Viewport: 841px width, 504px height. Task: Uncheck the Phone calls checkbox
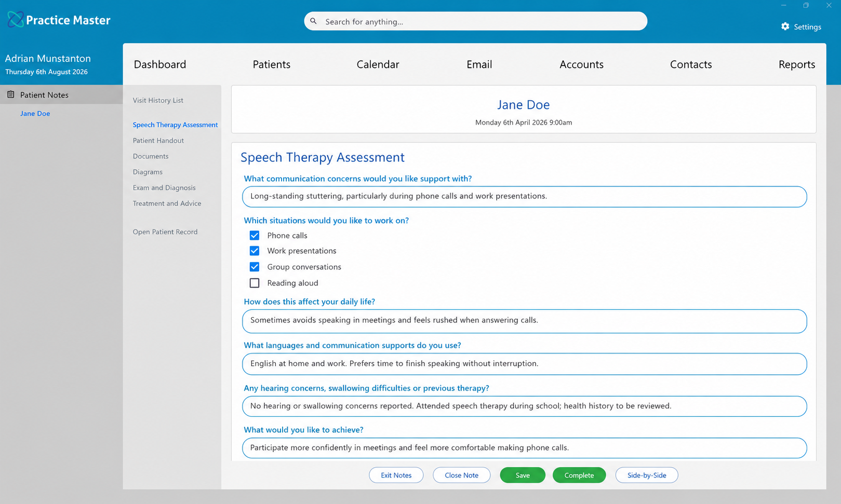pyautogui.click(x=255, y=235)
